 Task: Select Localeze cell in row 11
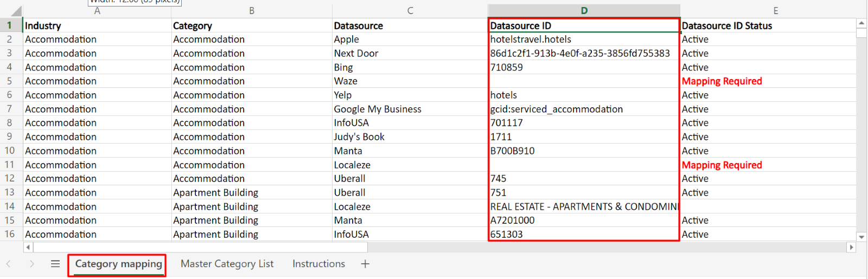click(410, 165)
